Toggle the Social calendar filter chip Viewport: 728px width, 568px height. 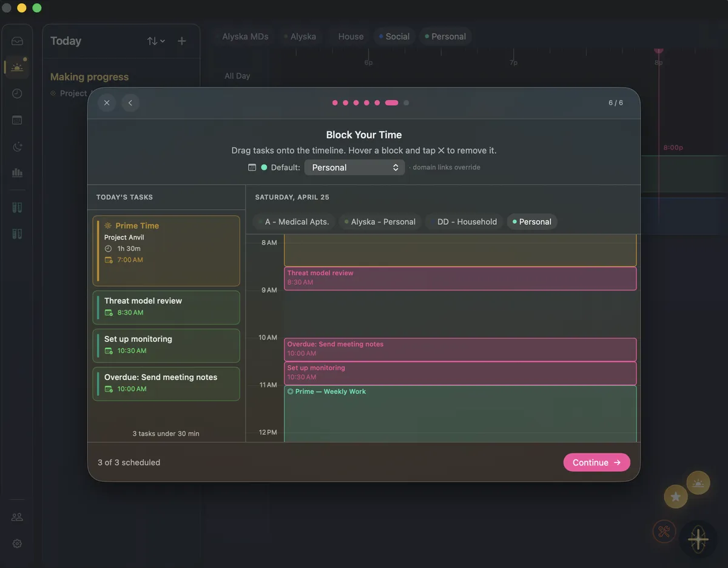coord(394,36)
